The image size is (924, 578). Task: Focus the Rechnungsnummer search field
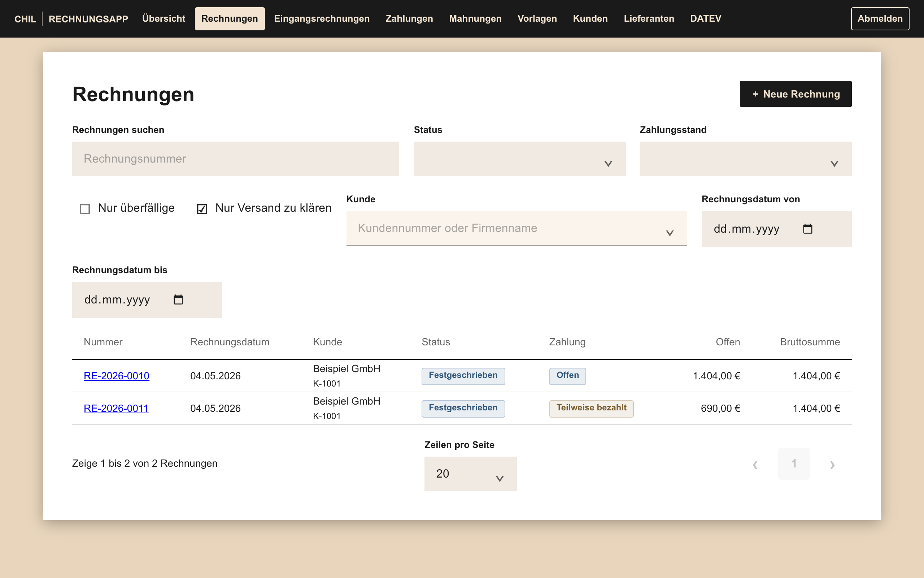tap(236, 159)
